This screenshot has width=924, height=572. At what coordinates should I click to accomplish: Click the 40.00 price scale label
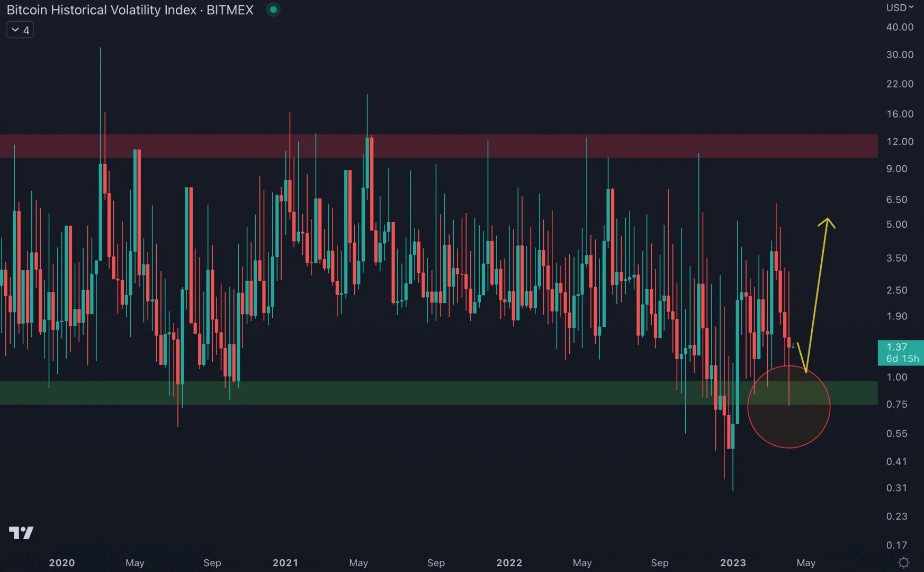[900, 27]
